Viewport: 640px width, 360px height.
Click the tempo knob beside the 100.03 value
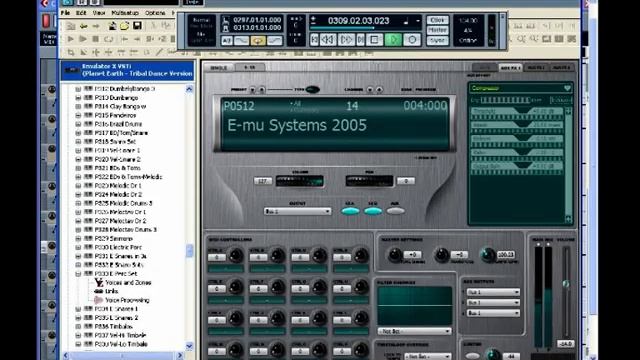[x=488, y=255]
